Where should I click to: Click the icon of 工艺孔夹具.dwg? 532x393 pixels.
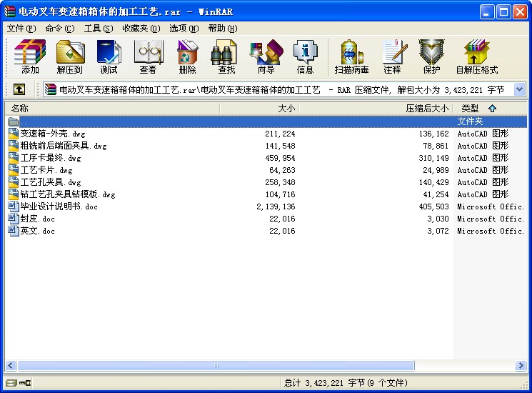[14, 182]
